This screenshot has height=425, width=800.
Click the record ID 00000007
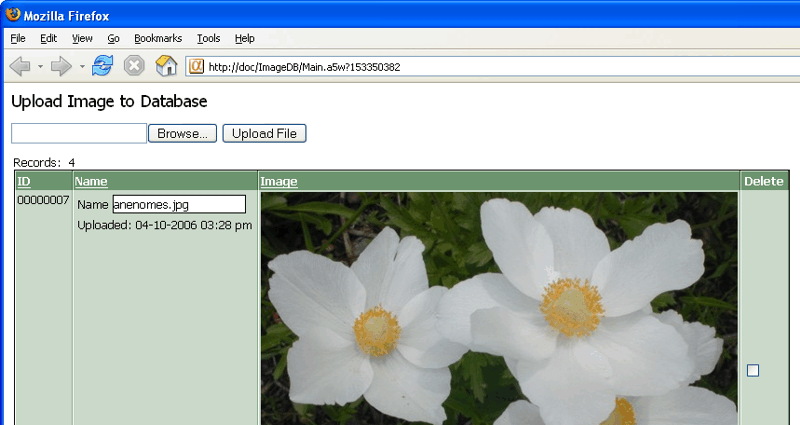click(x=43, y=200)
